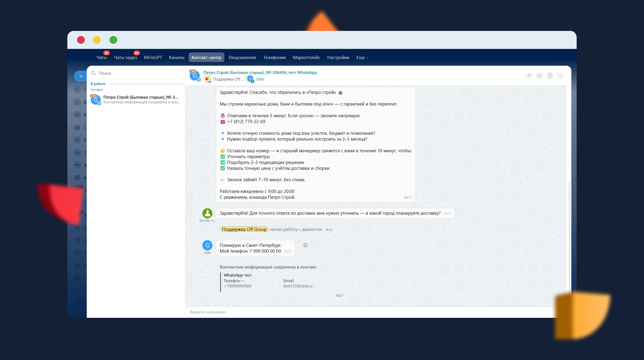The image size is (644, 360).
Task: Click the checkmark icon to finish dialog
Action: coord(550,75)
